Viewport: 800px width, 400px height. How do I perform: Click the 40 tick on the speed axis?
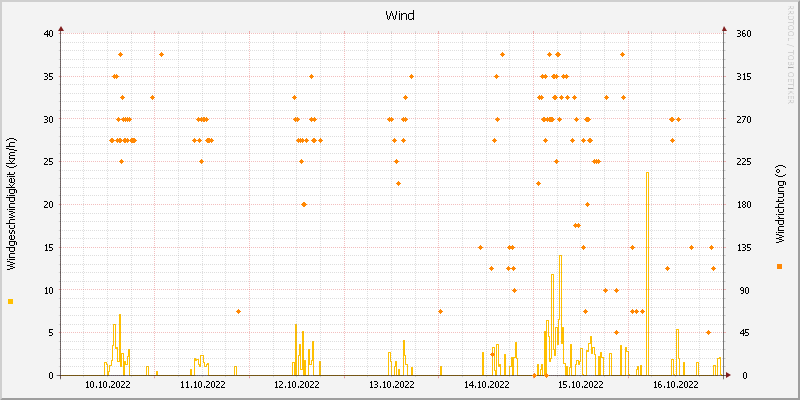[x=48, y=34]
